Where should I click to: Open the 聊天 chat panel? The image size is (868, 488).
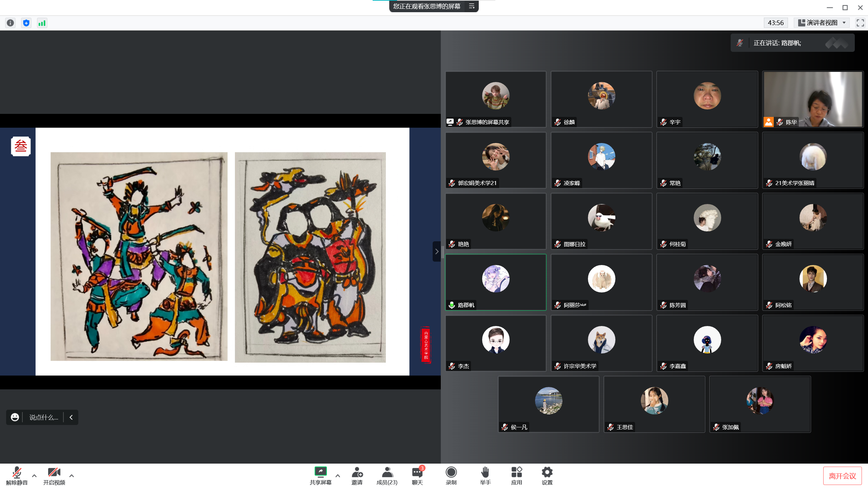[x=417, y=475]
